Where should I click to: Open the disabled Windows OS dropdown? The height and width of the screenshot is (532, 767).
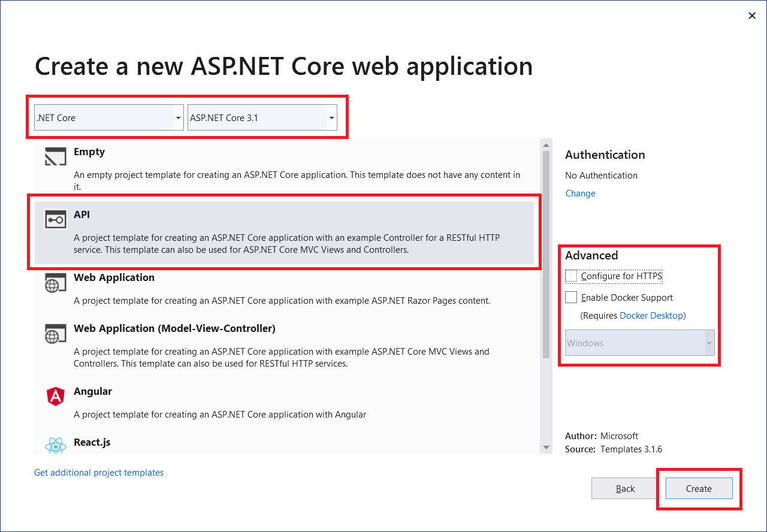[x=640, y=343]
